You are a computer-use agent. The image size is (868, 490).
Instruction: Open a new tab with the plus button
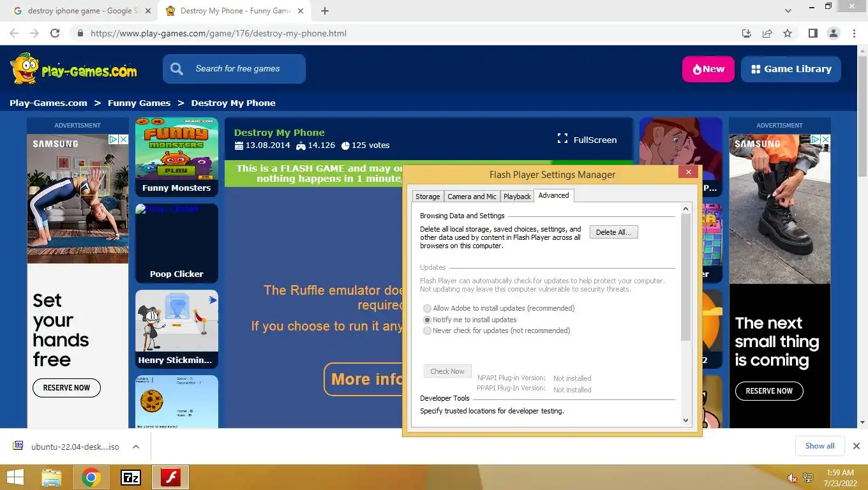325,11
